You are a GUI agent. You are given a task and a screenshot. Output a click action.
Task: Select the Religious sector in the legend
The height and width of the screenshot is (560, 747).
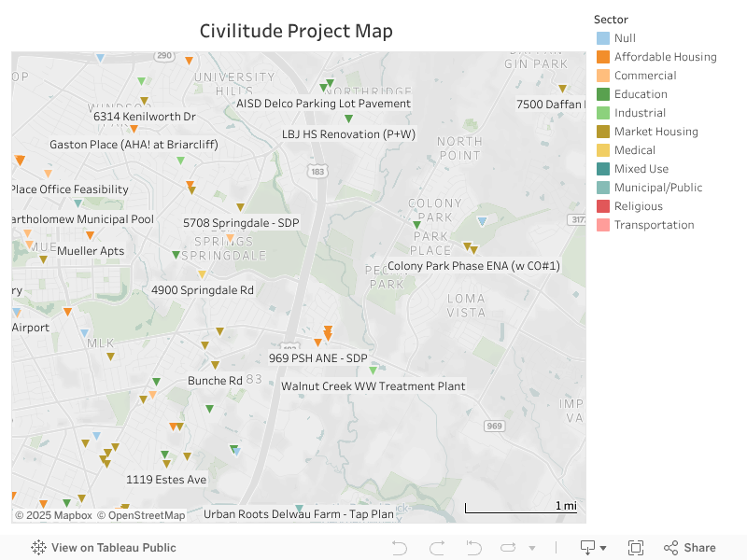click(639, 205)
